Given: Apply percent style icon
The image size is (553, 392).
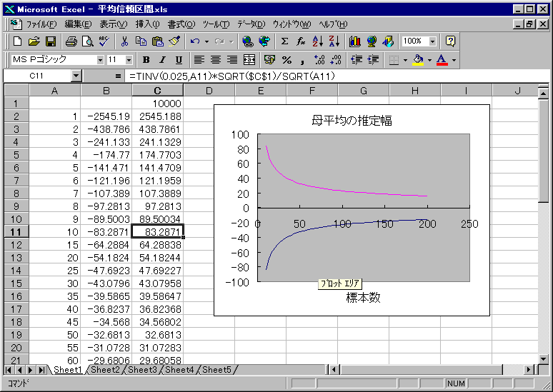Looking at the screenshot, I should click(x=287, y=60).
